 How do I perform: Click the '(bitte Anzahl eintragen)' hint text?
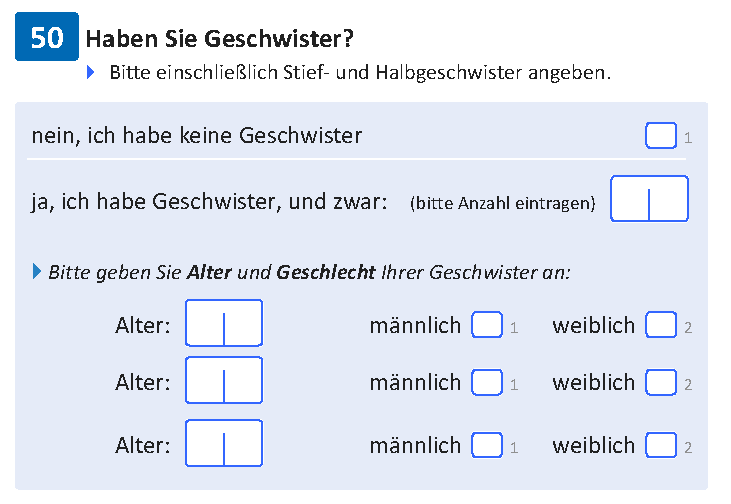[503, 203]
